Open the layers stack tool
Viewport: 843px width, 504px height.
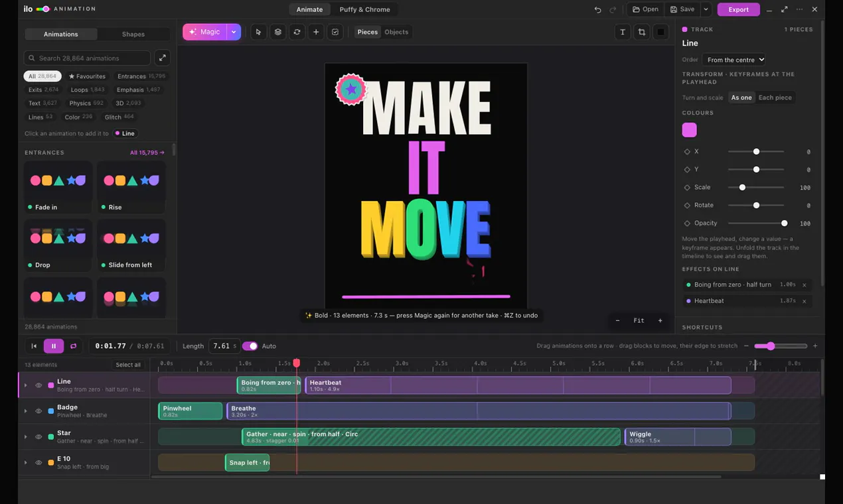pyautogui.click(x=278, y=32)
